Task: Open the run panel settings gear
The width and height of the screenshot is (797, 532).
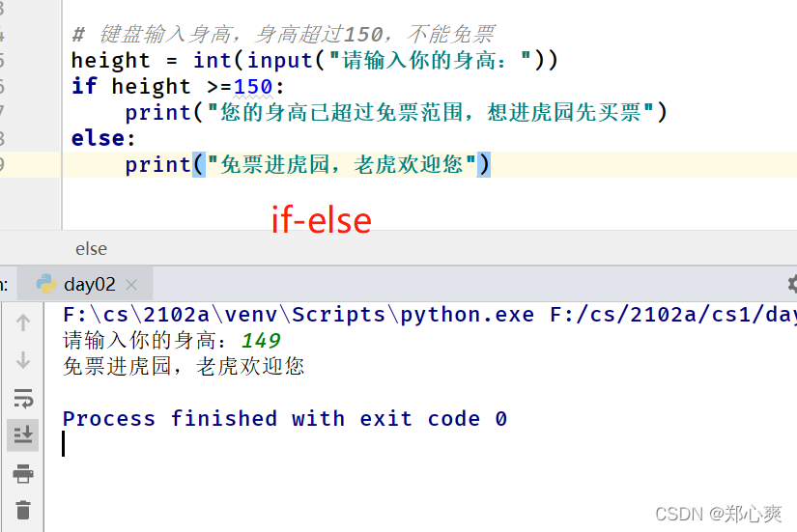Action: [792, 284]
